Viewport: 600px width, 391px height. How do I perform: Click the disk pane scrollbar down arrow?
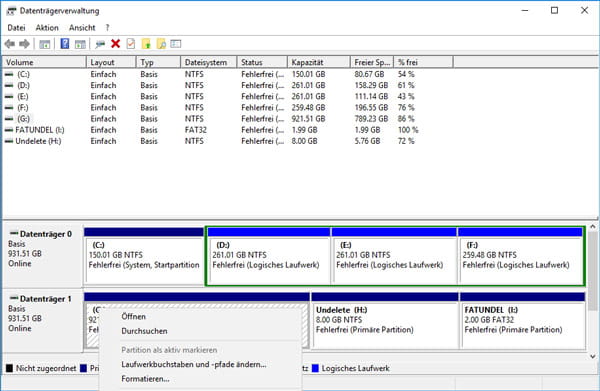tap(593, 357)
